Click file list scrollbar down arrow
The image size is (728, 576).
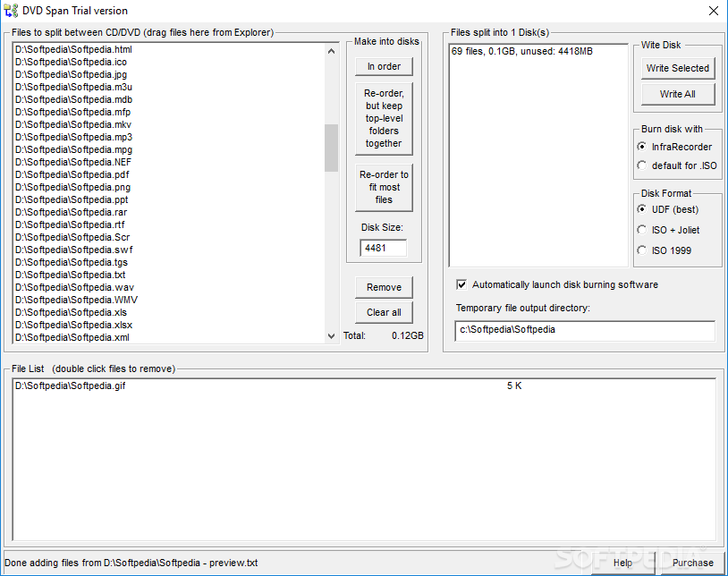click(x=331, y=336)
